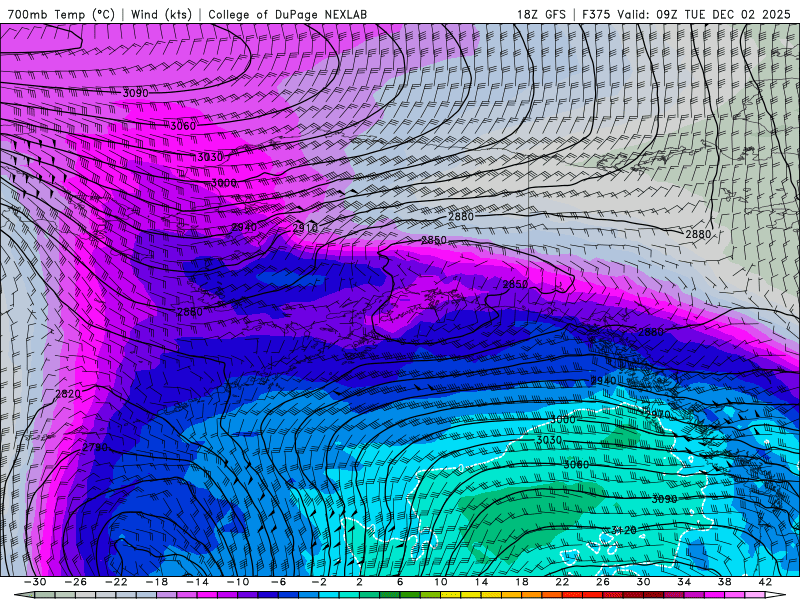The image size is (800, 600).
Task: Click the 38 colorbar tick label
Action: click(724, 582)
